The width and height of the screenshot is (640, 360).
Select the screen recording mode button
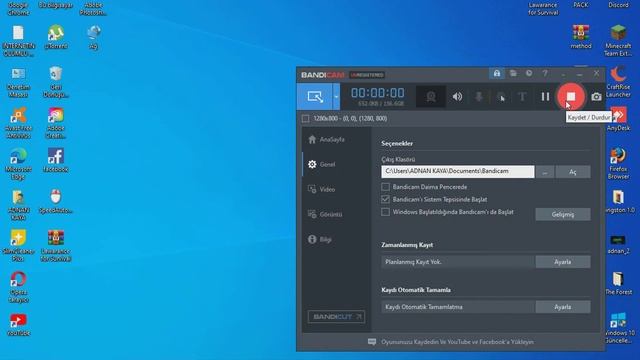(315, 97)
